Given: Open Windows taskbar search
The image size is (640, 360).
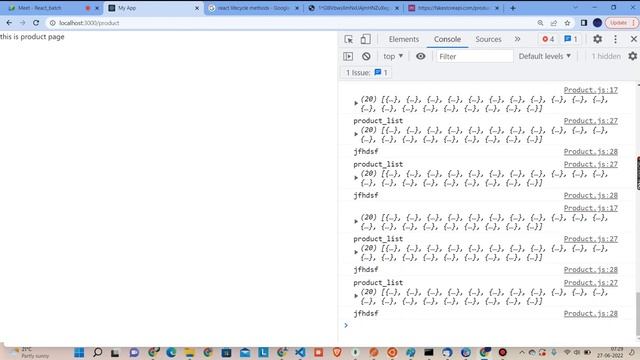Looking at the screenshot, I should click(97, 352).
